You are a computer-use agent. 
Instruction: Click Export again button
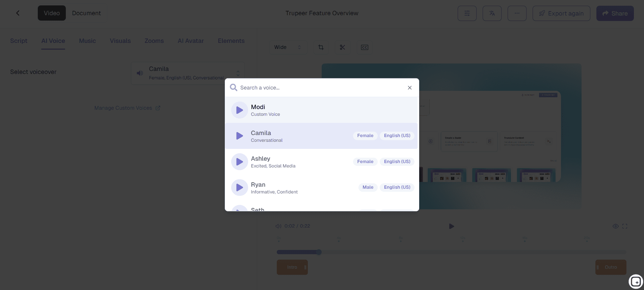(561, 14)
